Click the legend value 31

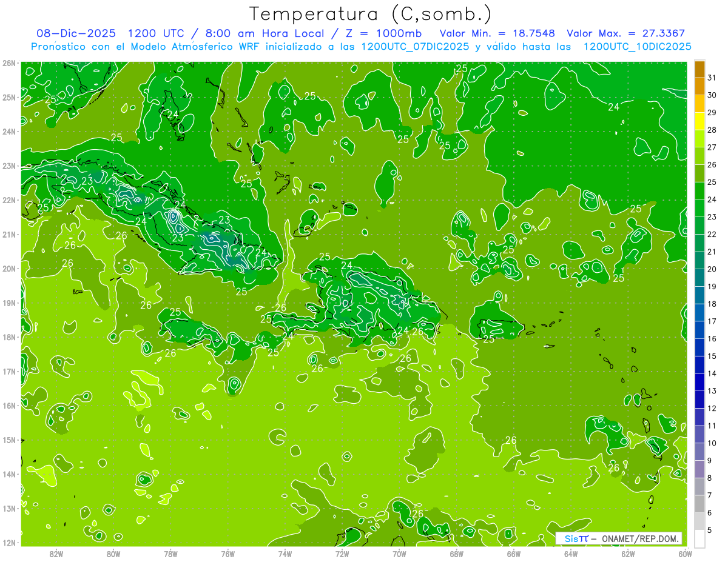click(712, 78)
